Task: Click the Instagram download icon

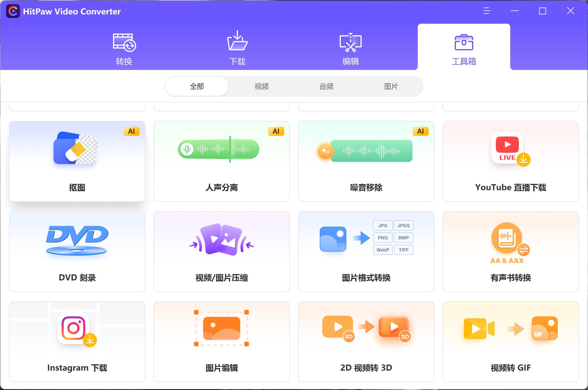Action: (77, 329)
